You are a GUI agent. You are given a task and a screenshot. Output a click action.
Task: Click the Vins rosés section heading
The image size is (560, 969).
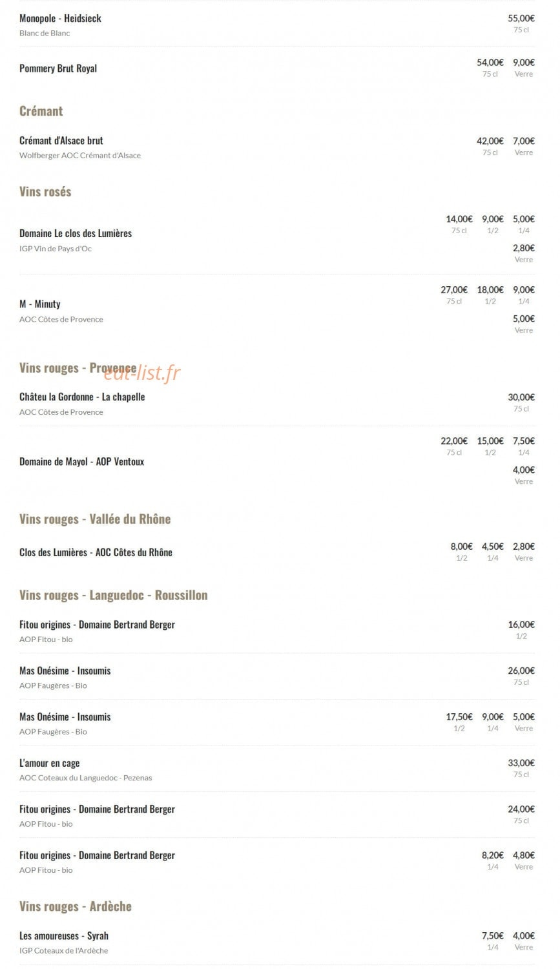click(x=45, y=192)
